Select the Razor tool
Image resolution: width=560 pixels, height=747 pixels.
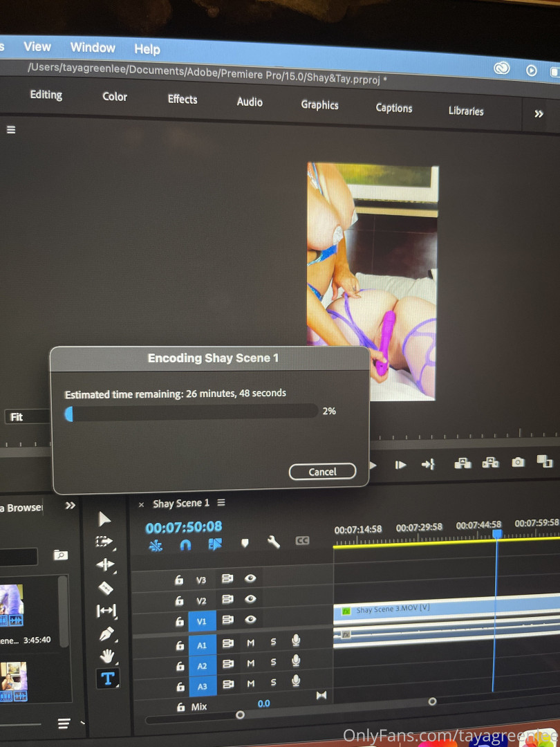pyautogui.click(x=106, y=588)
